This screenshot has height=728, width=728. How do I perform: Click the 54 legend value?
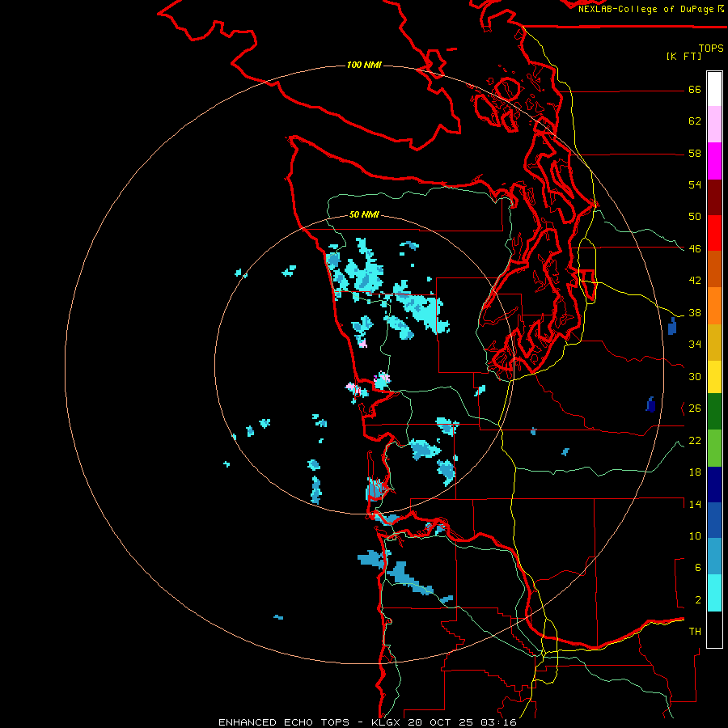(695, 184)
